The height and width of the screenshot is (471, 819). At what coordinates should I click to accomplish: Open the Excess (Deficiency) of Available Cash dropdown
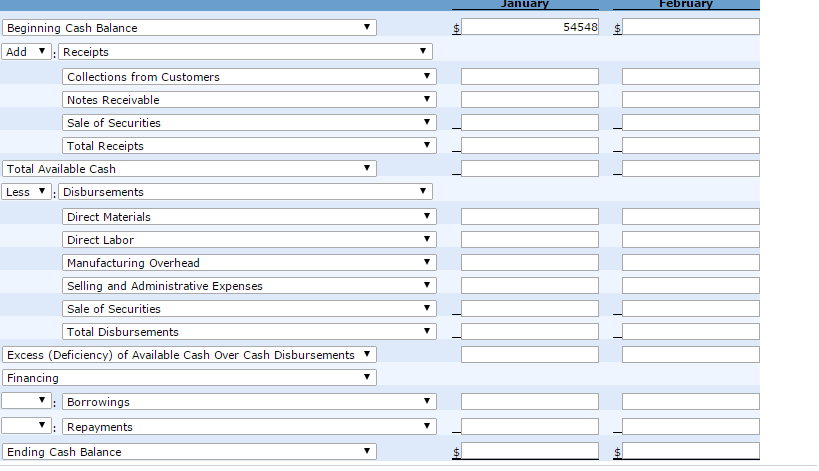[190, 355]
